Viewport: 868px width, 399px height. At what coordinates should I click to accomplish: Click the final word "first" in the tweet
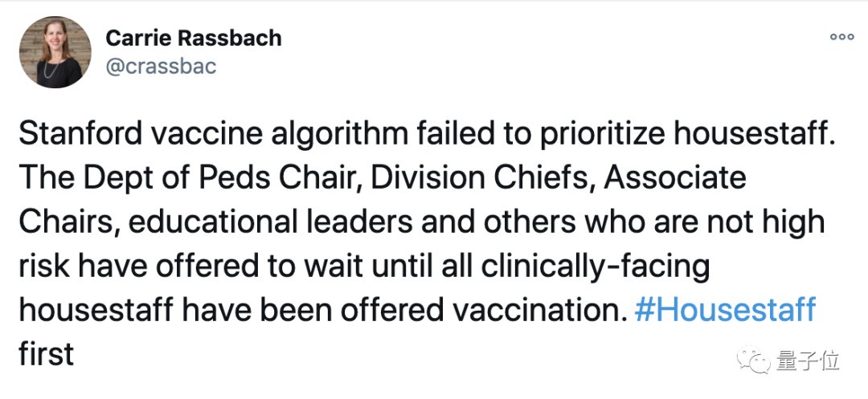45,355
